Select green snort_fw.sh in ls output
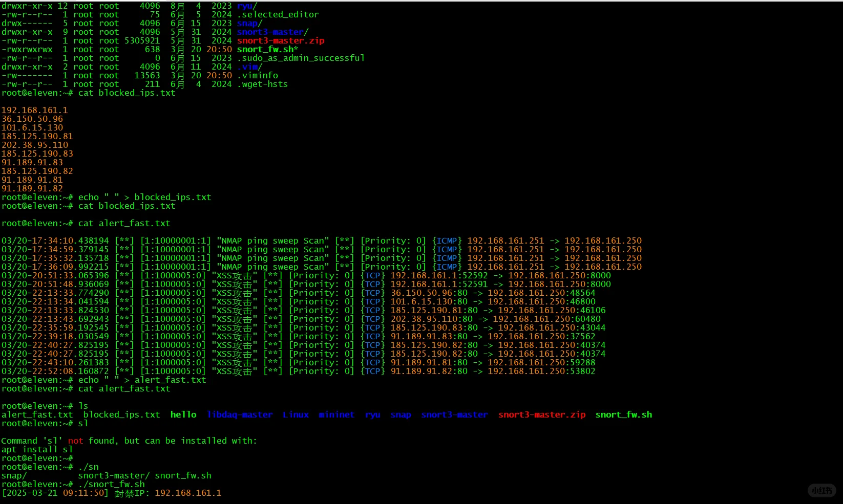843x504 pixels. pos(624,414)
